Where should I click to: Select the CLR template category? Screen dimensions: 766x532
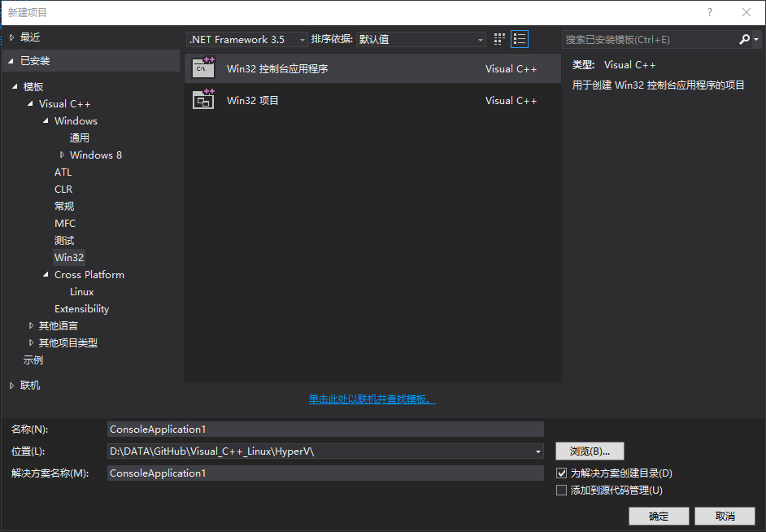[x=63, y=189]
